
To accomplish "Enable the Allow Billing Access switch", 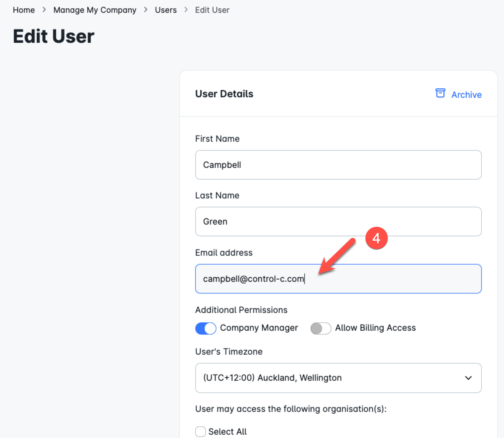I will tap(321, 328).
